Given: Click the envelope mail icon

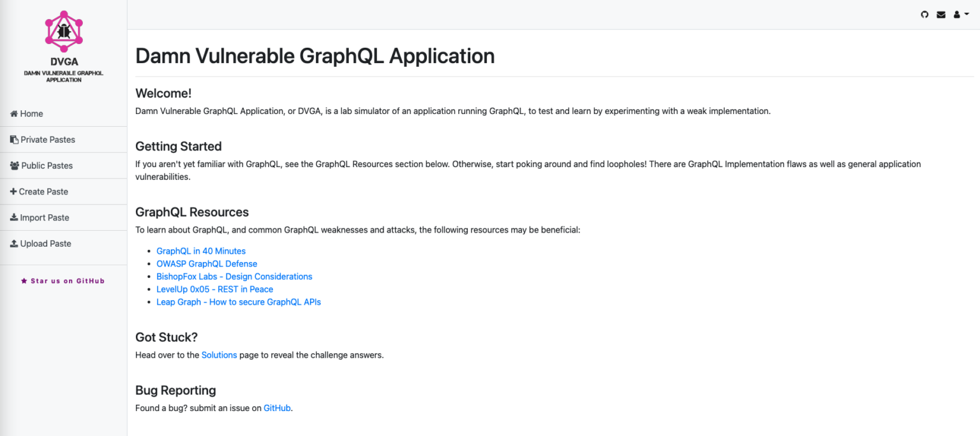Looking at the screenshot, I should tap(941, 14).
